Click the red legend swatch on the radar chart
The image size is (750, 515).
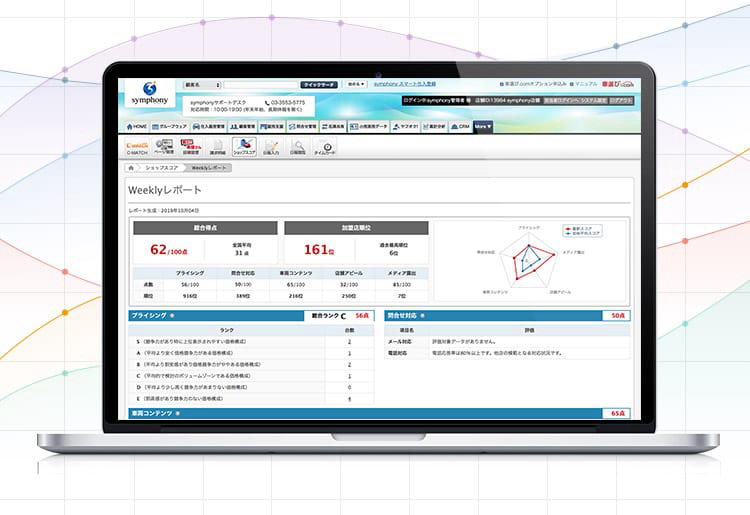point(568,229)
